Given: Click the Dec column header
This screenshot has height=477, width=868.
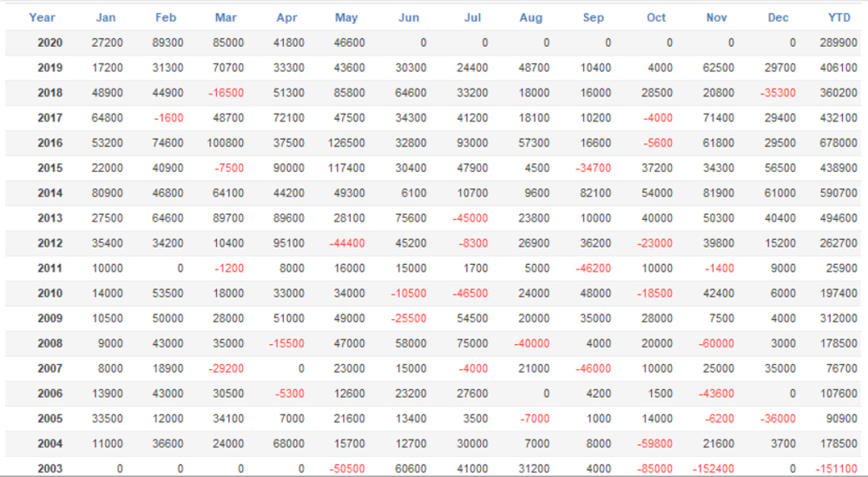Looking at the screenshot, I should click(778, 17).
